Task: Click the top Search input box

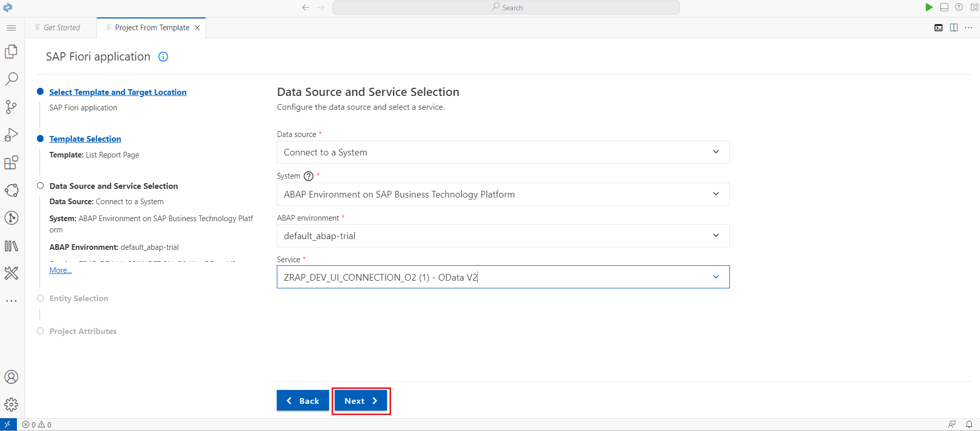Action: pos(506,7)
